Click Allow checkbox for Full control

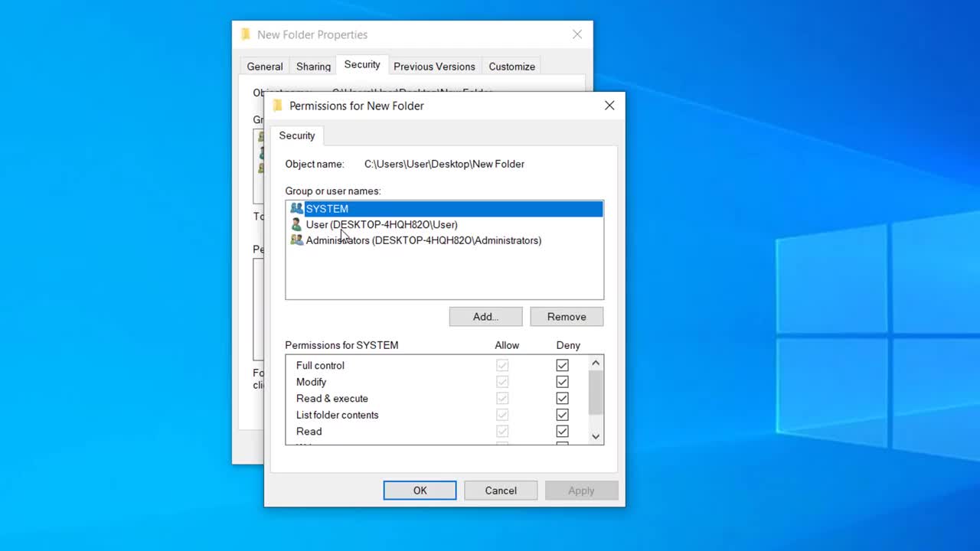pyautogui.click(x=502, y=366)
